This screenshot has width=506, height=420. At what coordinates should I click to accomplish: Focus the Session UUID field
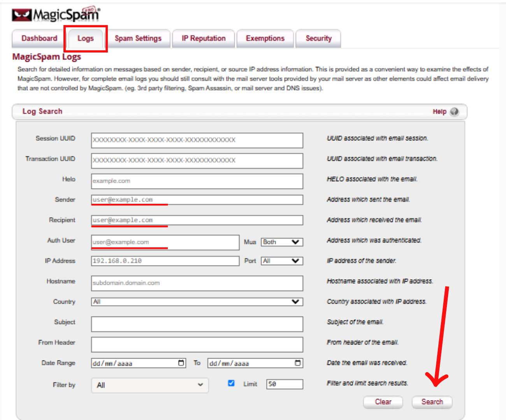coord(197,140)
